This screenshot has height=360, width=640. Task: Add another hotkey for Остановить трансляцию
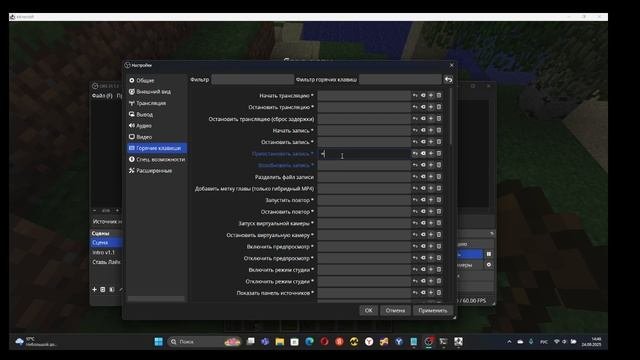pos(431,107)
